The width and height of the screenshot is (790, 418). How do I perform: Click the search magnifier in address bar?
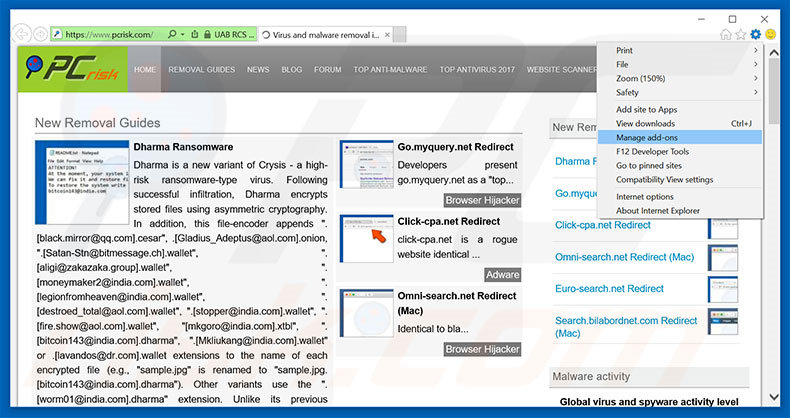tap(172, 34)
